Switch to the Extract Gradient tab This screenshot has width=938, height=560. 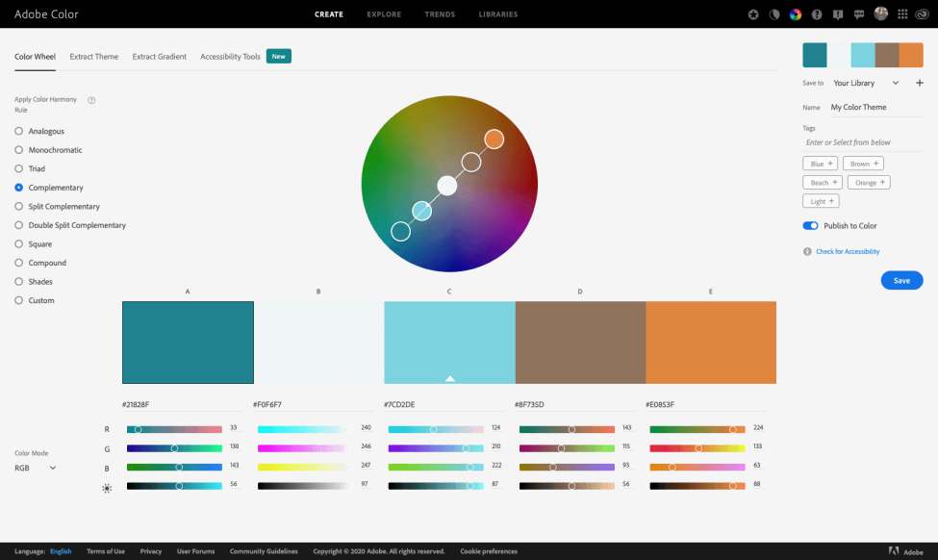[x=159, y=57]
